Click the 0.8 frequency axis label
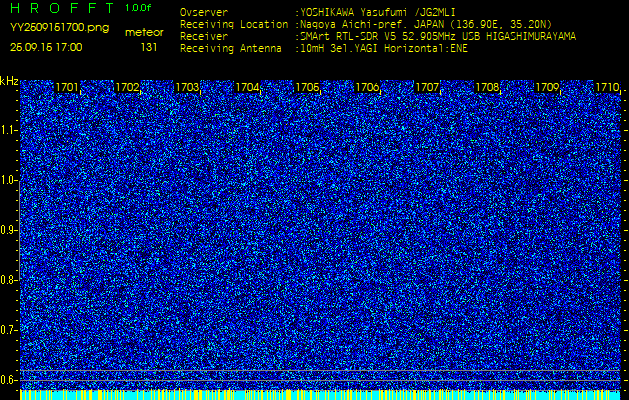This screenshot has width=629, height=400. click(x=8, y=280)
